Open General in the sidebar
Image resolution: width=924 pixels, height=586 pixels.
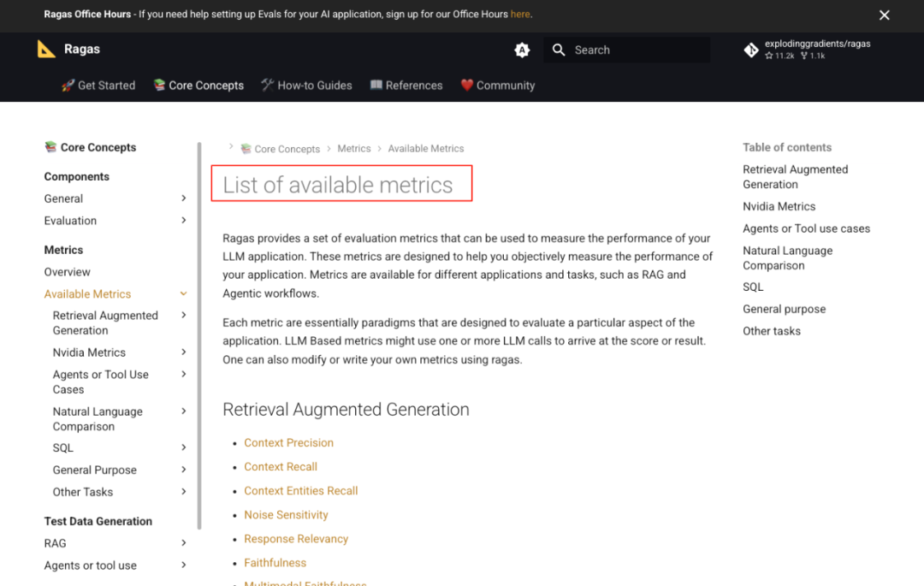point(63,198)
